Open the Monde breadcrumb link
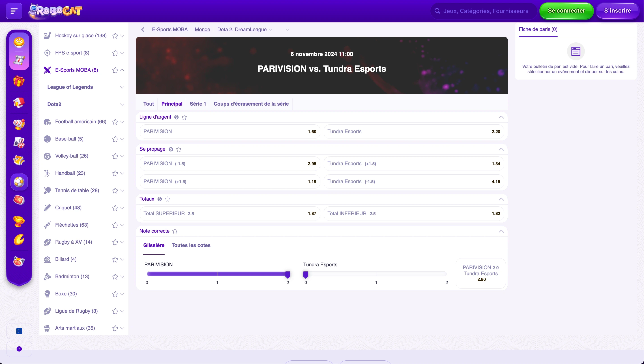 (202, 30)
